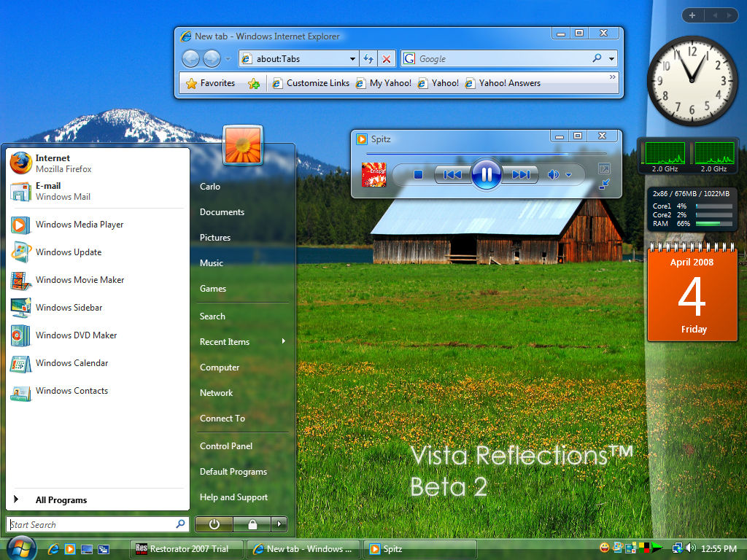Switch to Restorator 2007 Trial taskbar button

(x=187, y=548)
